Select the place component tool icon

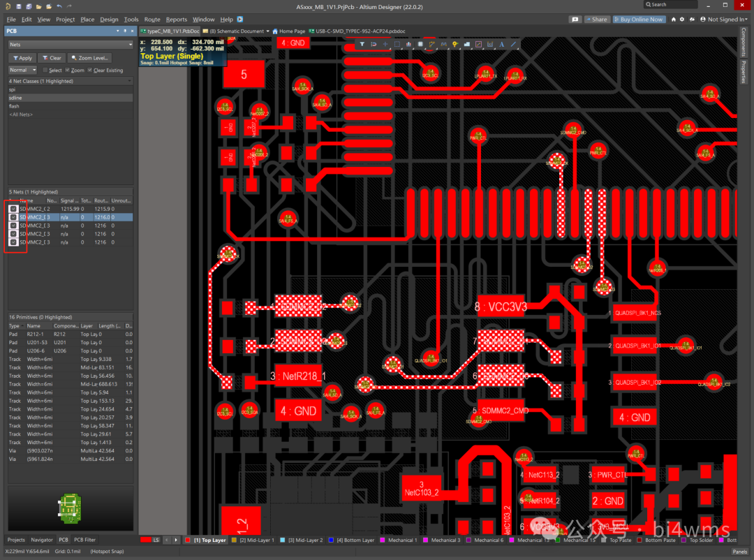coord(420,45)
